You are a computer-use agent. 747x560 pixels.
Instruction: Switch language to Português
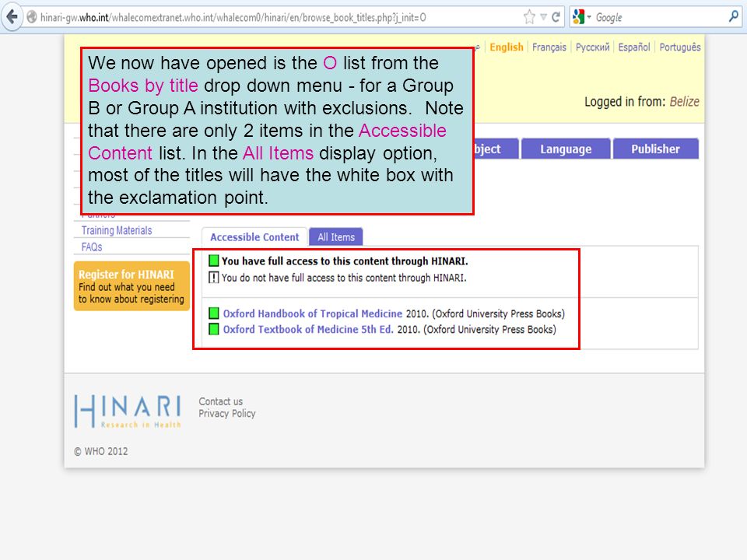(x=680, y=47)
